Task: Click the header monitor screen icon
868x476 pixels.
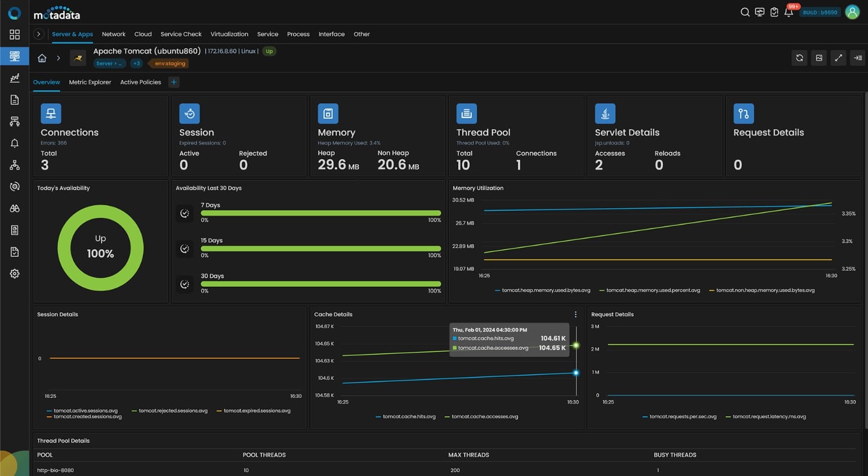Action: 759,12
